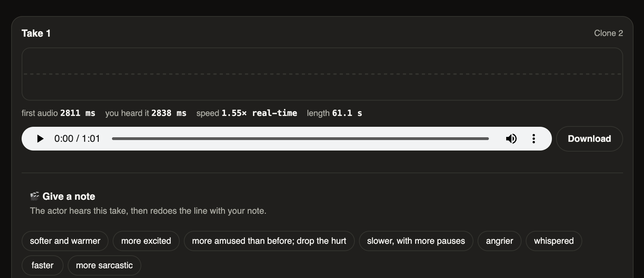Select "slower, with more pauses" note

click(416, 241)
